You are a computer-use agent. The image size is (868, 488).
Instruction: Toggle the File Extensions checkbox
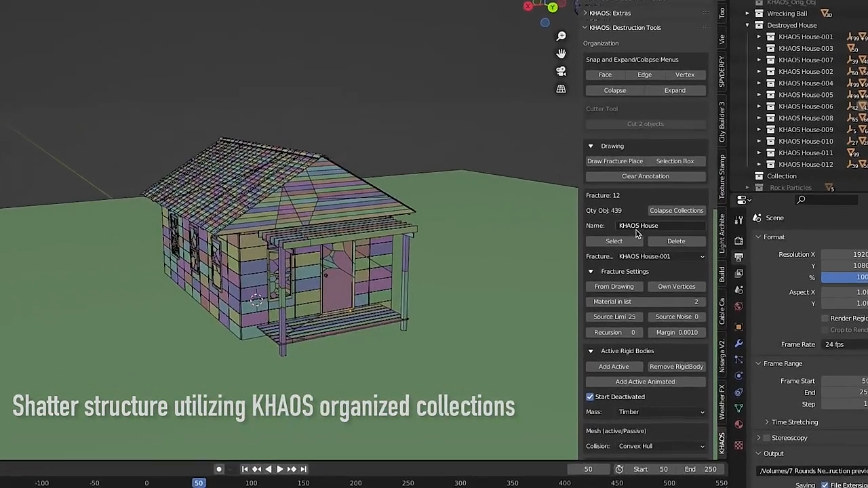(x=825, y=485)
